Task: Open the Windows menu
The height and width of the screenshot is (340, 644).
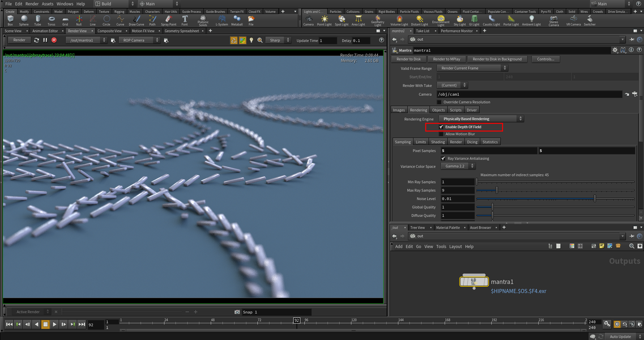Action: (65, 4)
